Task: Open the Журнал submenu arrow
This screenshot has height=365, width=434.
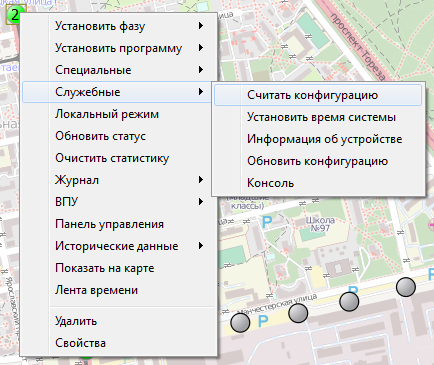Action: (201, 180)
